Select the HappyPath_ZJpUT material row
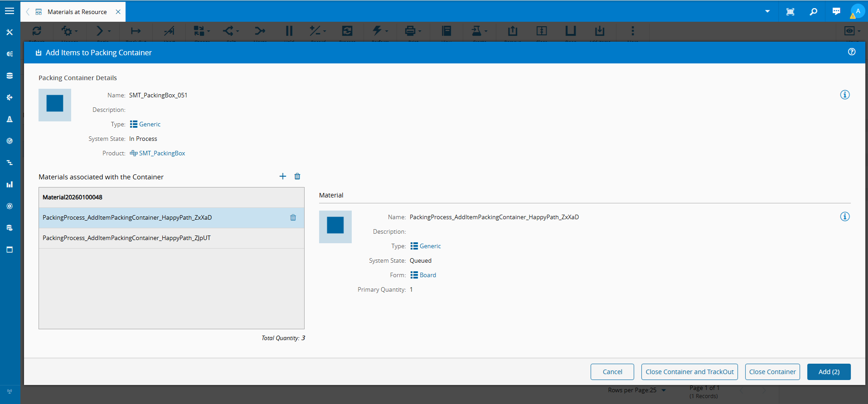The width and height of the screenshot is (868, 404). (126, 238)
